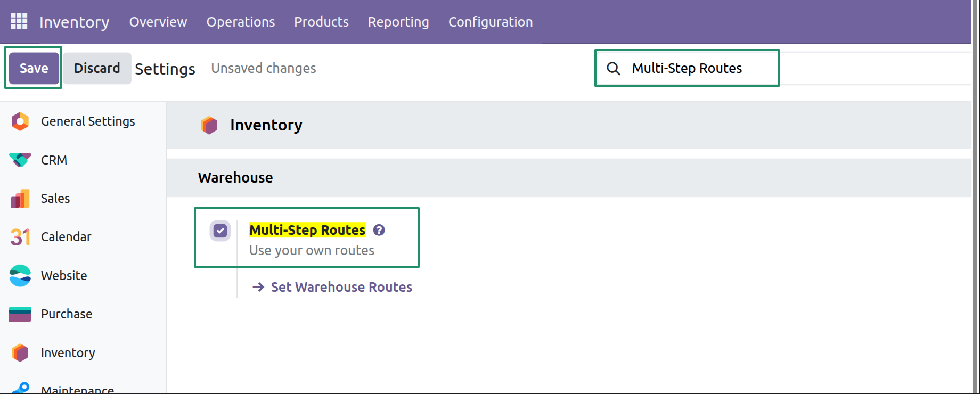
Task: Open the Multi-Step Routes help question icon
Action: (x=379, y=230)
